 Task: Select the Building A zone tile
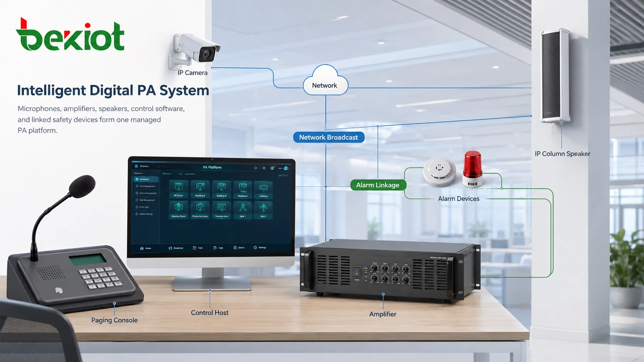(x=200, y=189)
